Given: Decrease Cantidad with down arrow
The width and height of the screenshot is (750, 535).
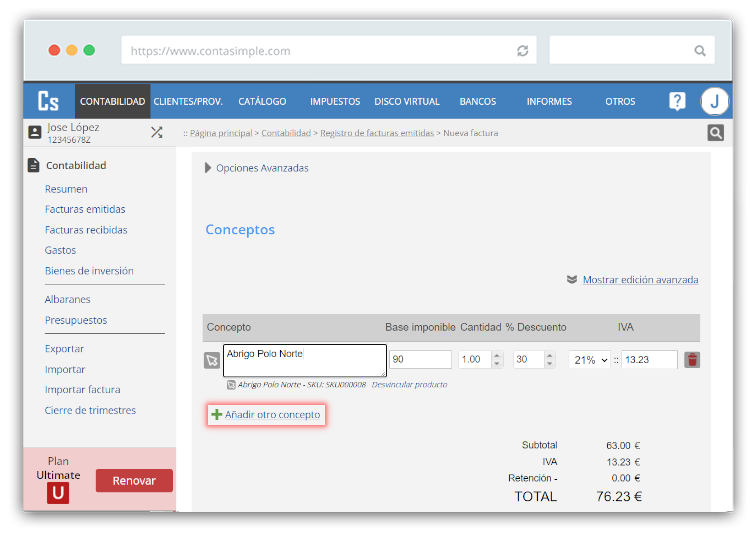Looking at the screenshot, I should (496, 364).
